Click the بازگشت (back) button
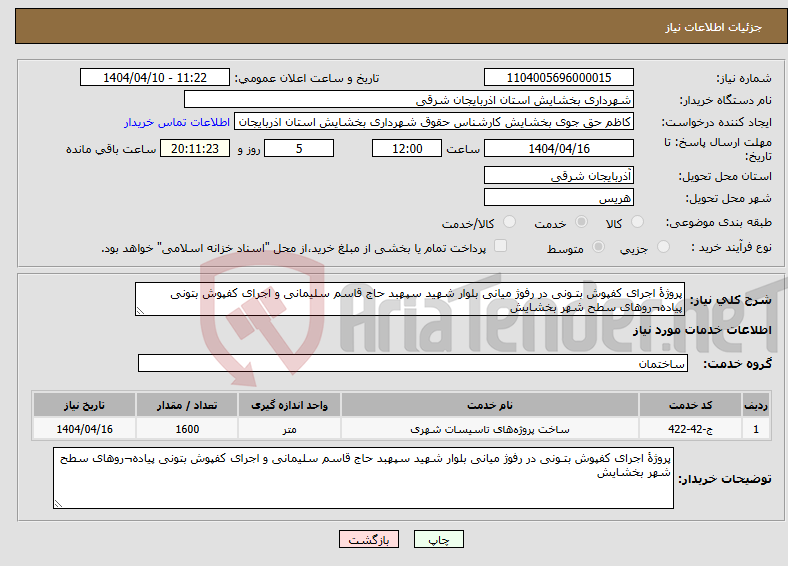This screenshot has height=566, width=788. click(369, 539)
